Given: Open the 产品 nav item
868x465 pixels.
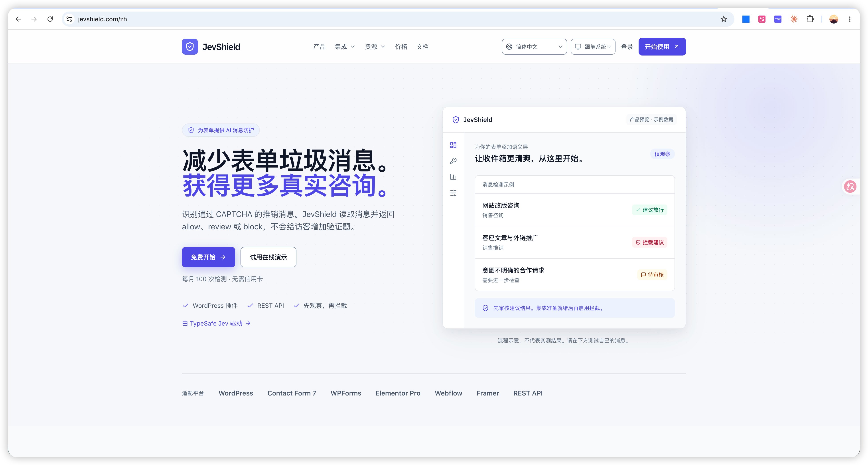Looking at the screenshot, I should point(320,47).
